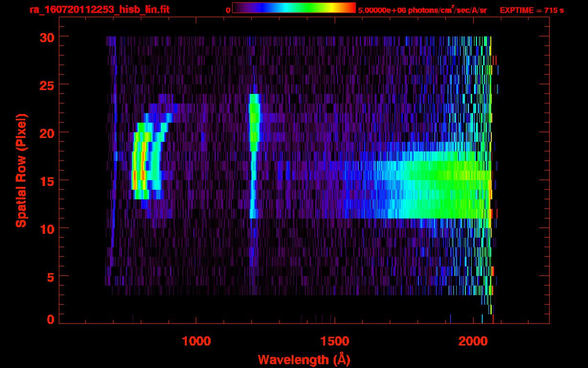Click the 5.00000e+06 photons unit label

[422, 10]
